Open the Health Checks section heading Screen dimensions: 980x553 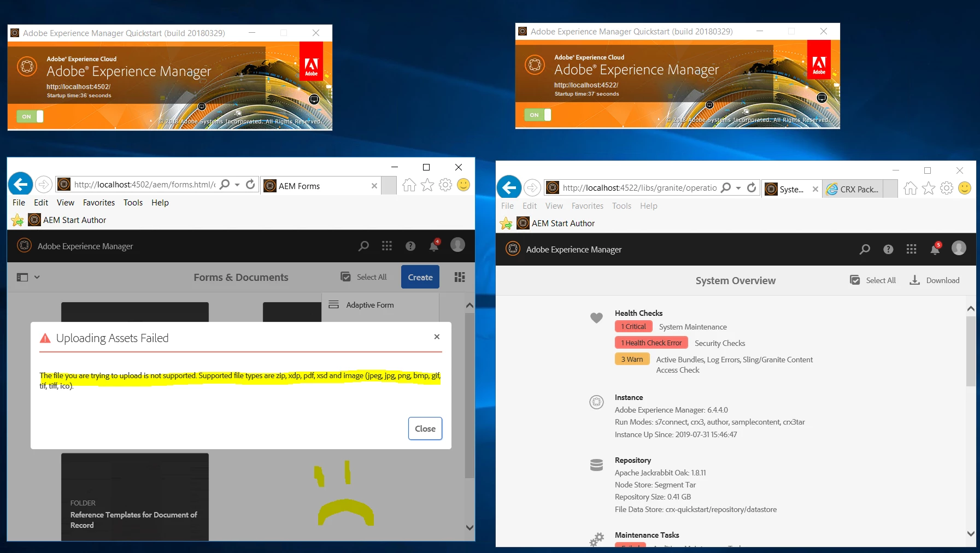pos(638,313)
